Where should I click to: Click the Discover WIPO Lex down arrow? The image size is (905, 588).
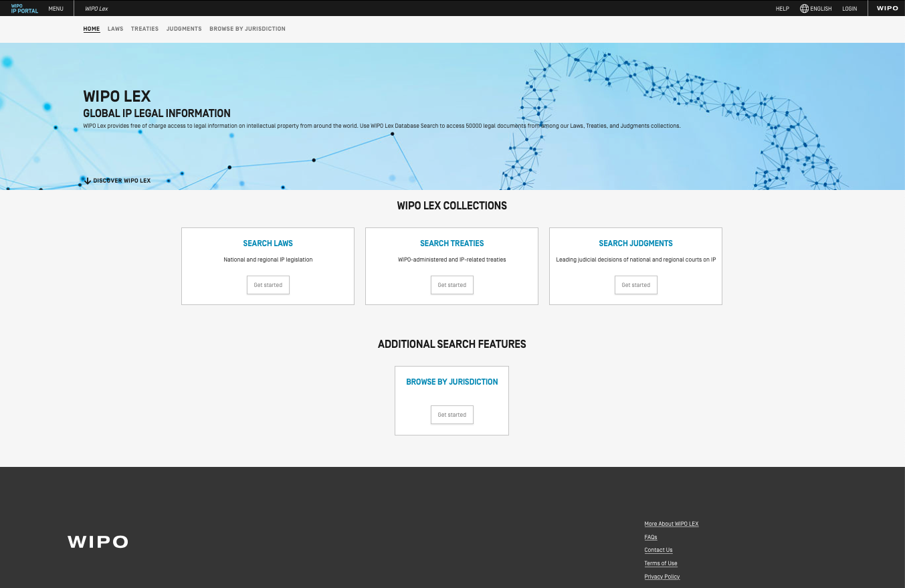click(x=88, y=181)
